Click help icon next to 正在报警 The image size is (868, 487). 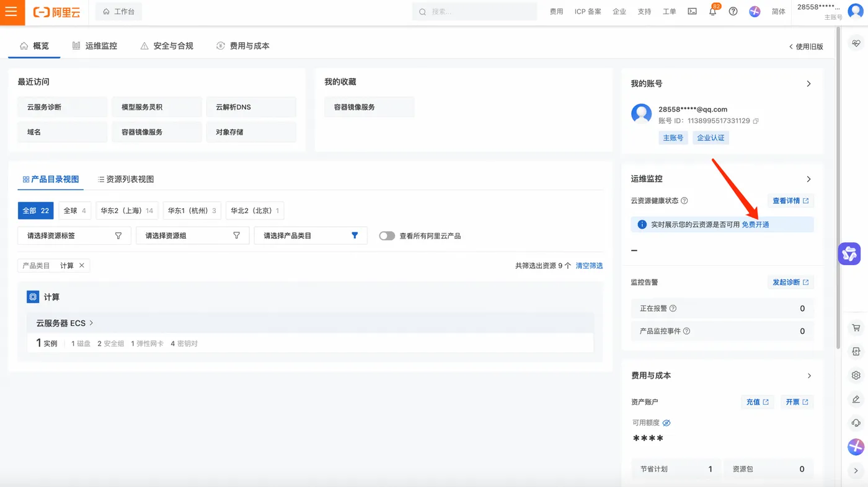tap(673, 309)
